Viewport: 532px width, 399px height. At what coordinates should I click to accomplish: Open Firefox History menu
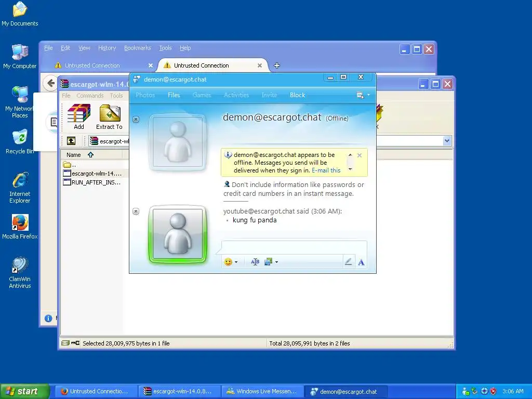pos(107,48)
